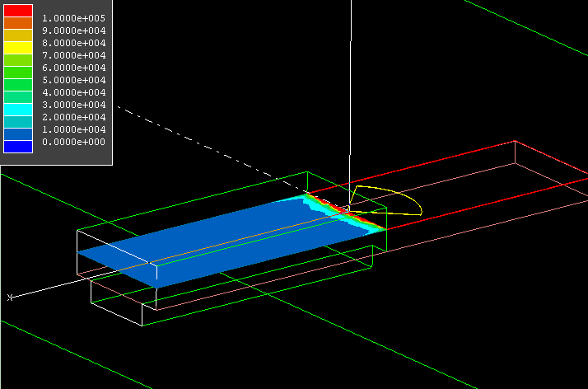The image size is (588, 389).
Task: Select the dark orange legend swatch
Action: [18, 23]
